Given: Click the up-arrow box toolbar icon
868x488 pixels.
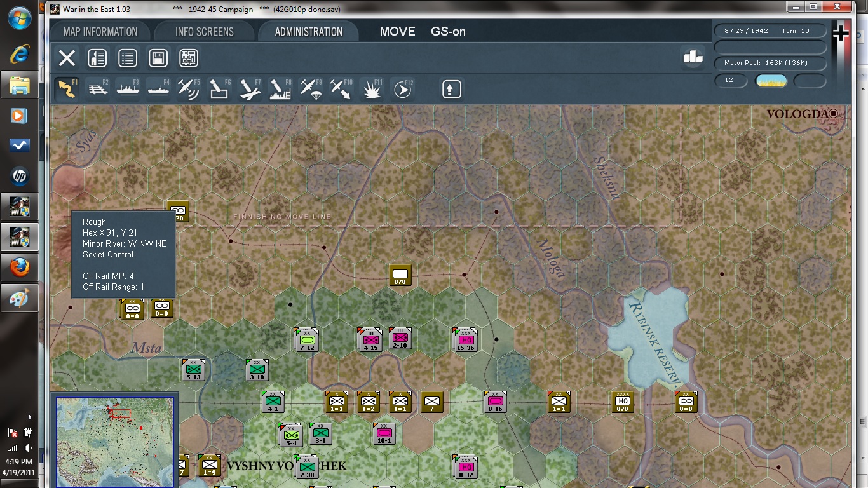Looking at the screenshot, I should (x=451, y=89).
